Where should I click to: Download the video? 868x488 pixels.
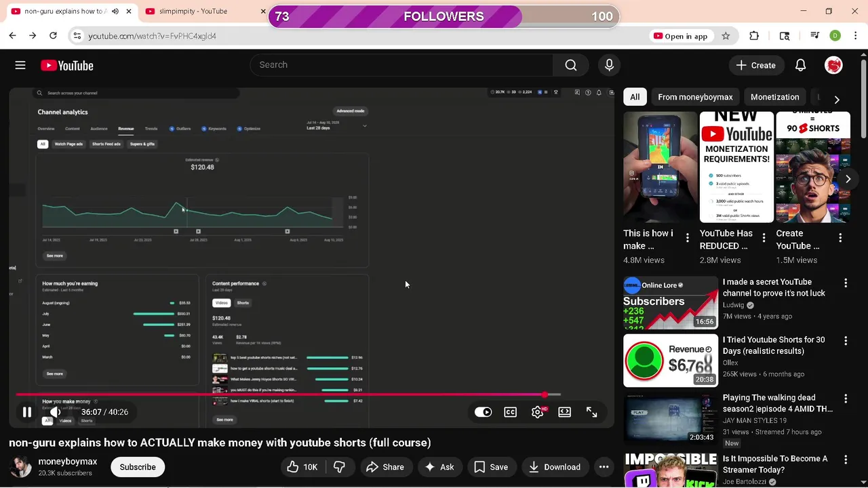tap(554, 467)
